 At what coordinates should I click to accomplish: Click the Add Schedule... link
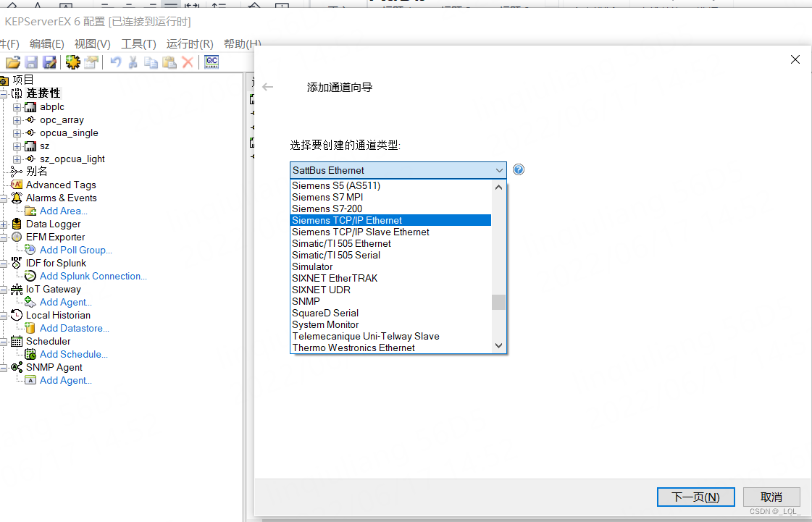(x=74, y=354)
